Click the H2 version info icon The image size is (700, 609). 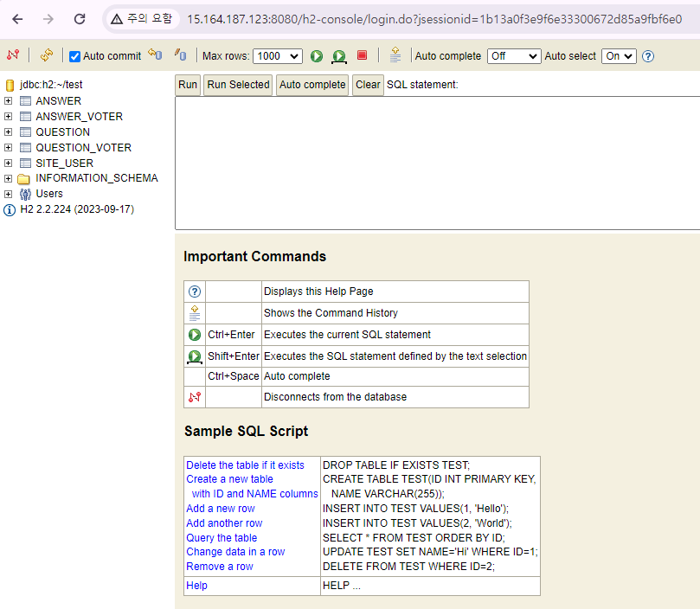click(x=10, y=210)
